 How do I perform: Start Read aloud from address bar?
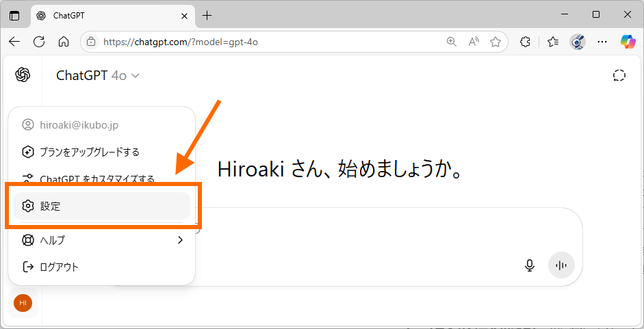click(474, 42)
